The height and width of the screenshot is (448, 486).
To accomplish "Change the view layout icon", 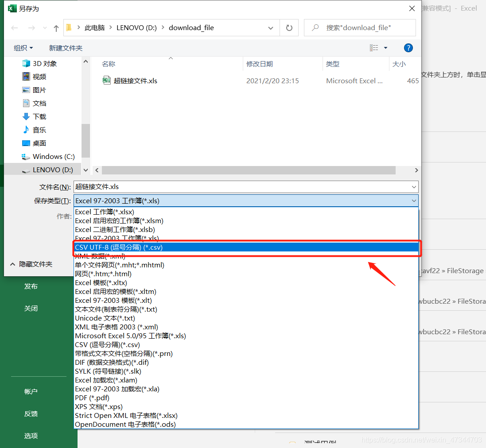I will click(374, 48).
